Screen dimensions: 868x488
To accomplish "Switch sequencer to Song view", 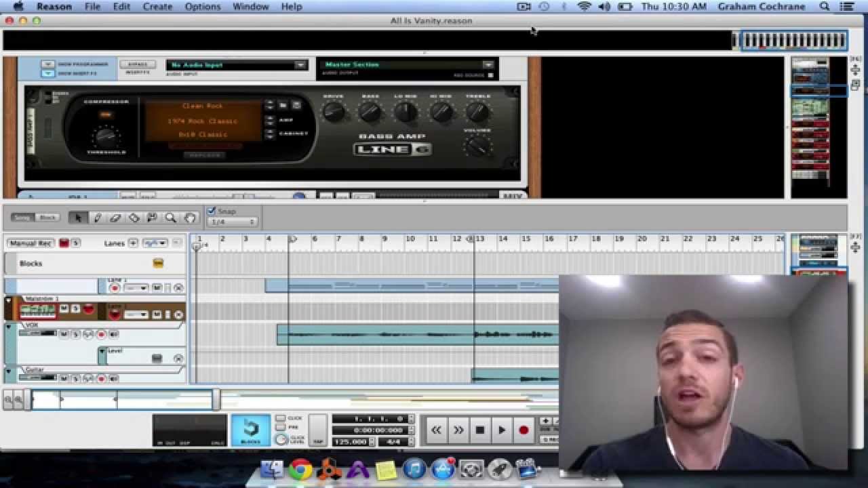I will (x=24, y=218).
